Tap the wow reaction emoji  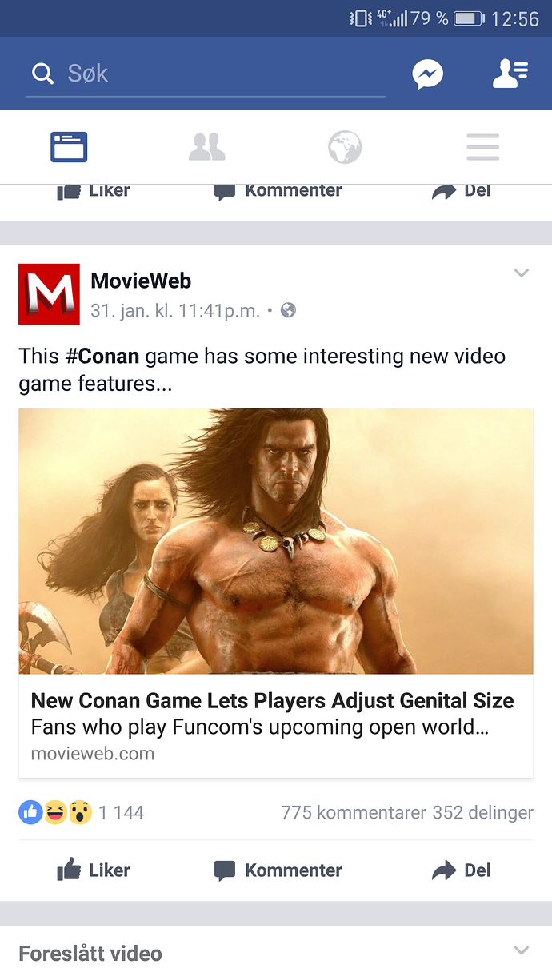[x=80, y=813]
